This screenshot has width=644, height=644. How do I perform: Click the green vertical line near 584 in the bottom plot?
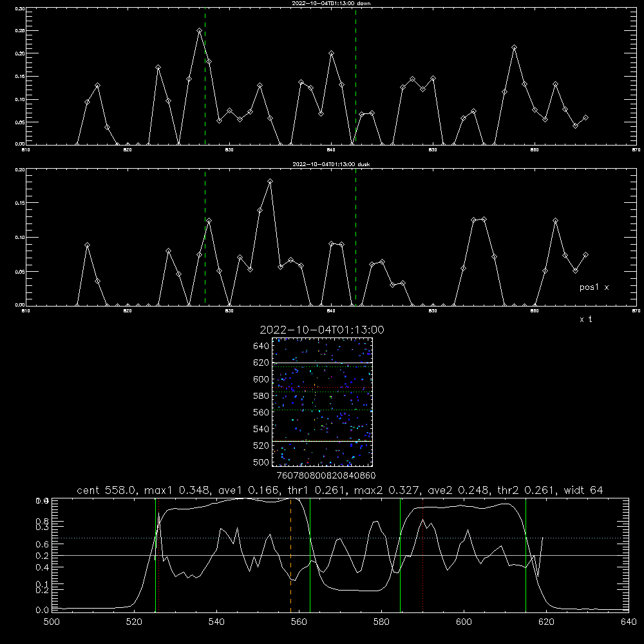coord(400,555)
